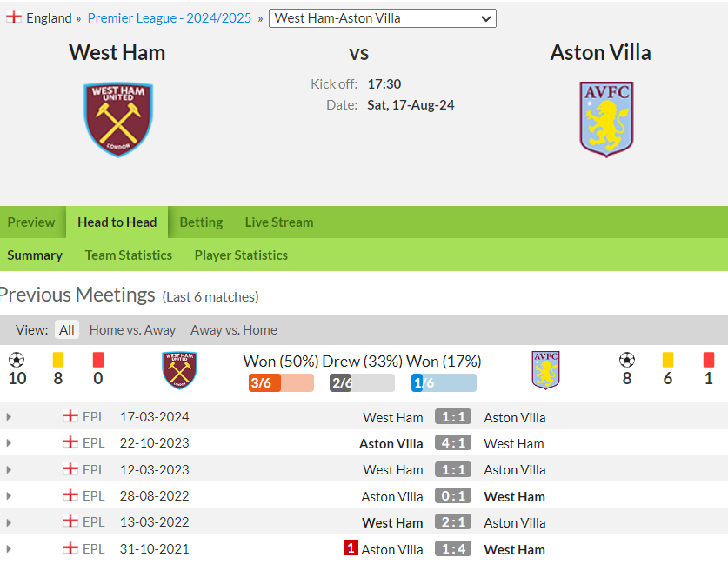Viewport: 728px width, 584px height.
Task: Click Aston Villa's small crest in stats row
Action: coord(545,370)
